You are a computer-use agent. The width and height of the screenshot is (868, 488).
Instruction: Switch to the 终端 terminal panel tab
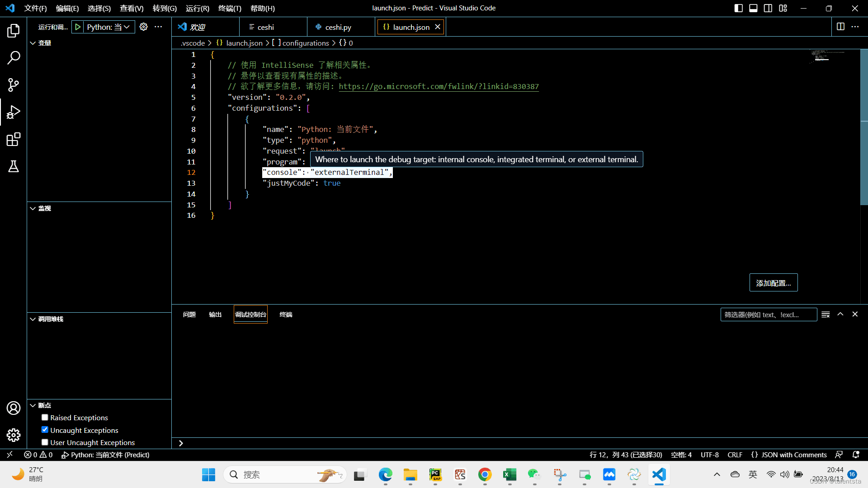(286, 314)
